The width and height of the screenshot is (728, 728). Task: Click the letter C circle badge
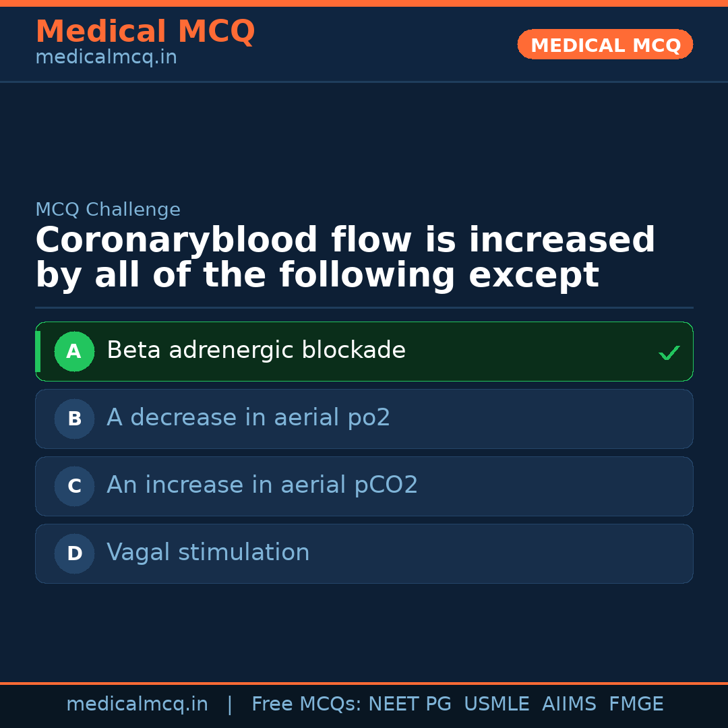tap(74, 486)
